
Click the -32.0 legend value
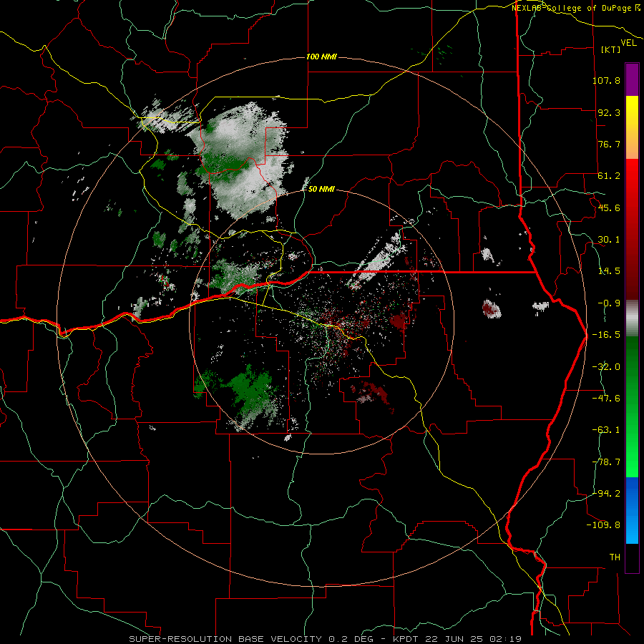click(x=606, y=366)
